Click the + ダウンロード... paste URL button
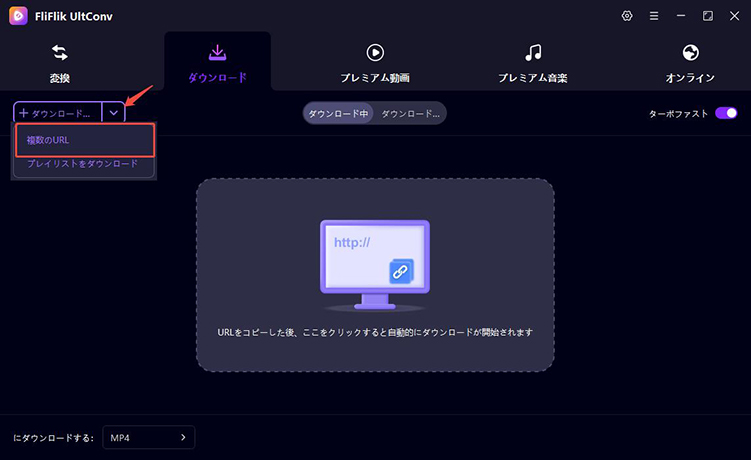Screen dimensions: 751x460 (x=57, y=113)
